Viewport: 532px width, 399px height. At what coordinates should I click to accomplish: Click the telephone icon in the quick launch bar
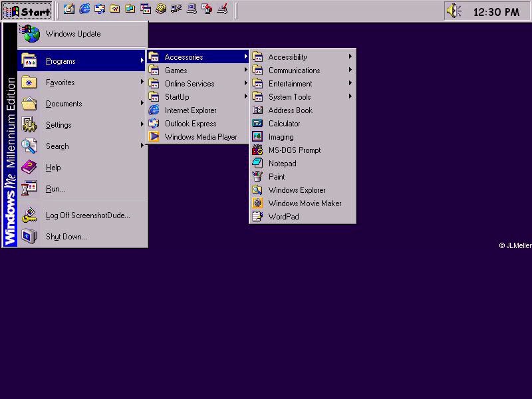[x=161, y=9]
